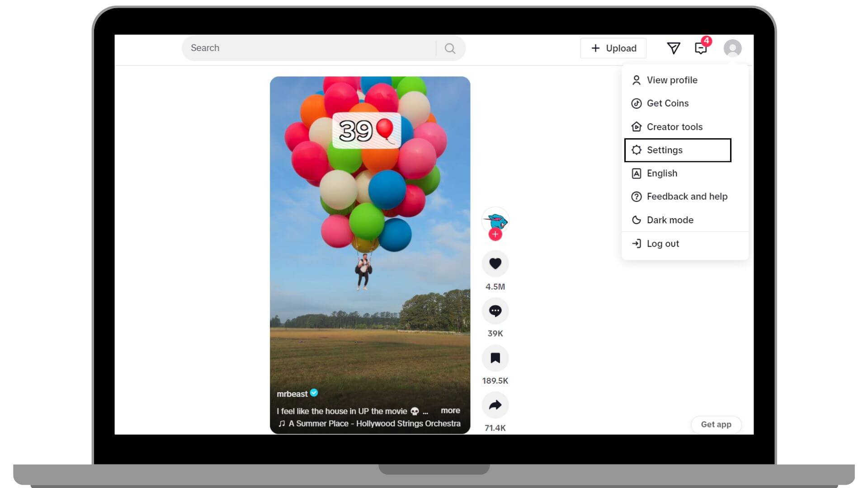
Task: Like the video with heart icon
Action: click(x=495, y=263)
